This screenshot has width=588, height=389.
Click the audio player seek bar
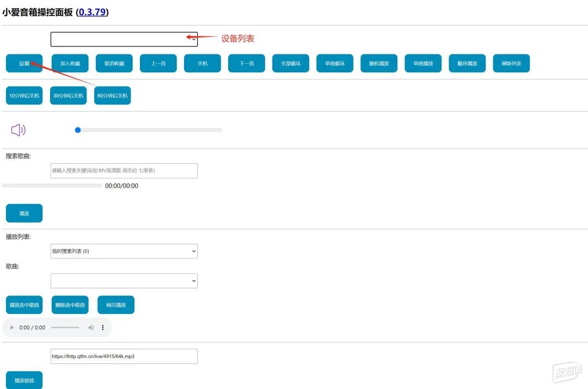tap(65, 328)
